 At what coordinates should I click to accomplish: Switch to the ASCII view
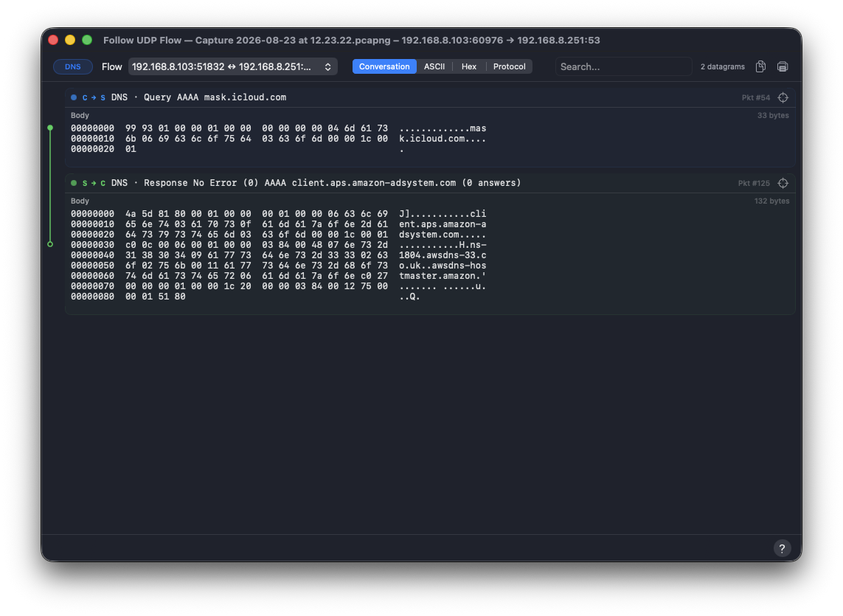(434, 66)
